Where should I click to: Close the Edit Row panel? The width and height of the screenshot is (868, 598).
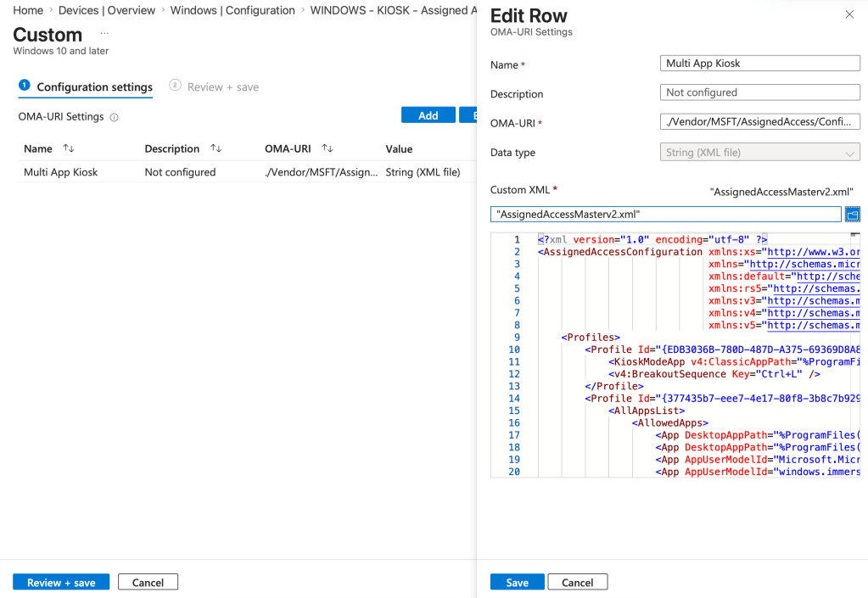pos(849,14)
